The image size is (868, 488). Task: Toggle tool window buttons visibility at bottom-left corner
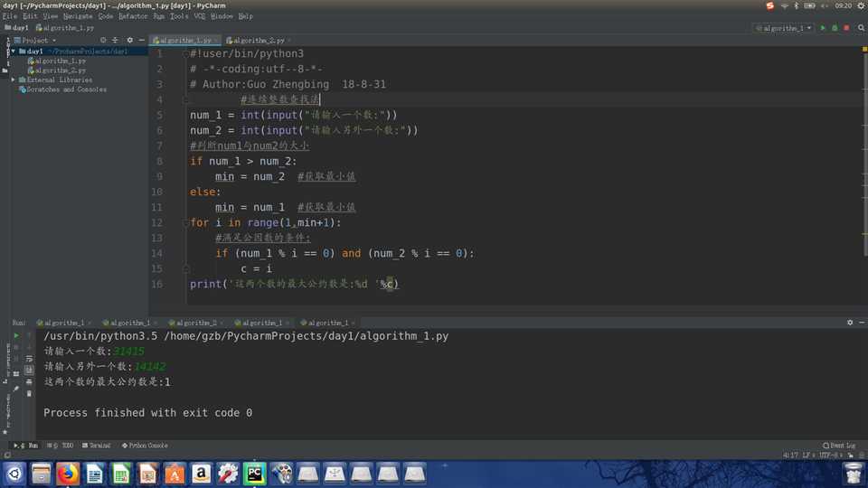coord(7,455)
